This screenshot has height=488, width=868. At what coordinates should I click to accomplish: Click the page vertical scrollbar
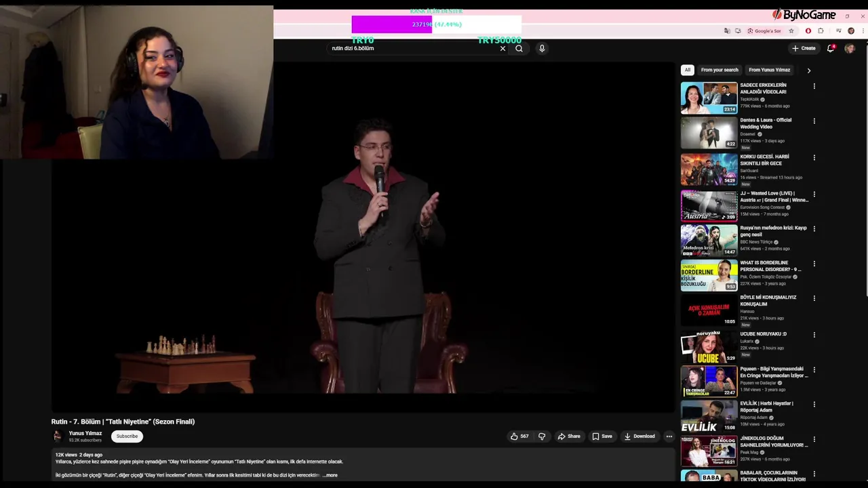click(865, 169)
